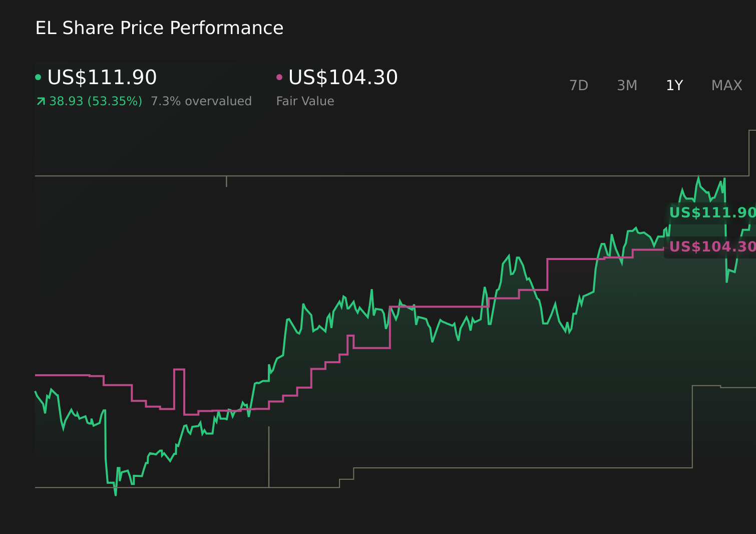Expand the Fair Value label details
Screen dimensions: 756x534
305,101
